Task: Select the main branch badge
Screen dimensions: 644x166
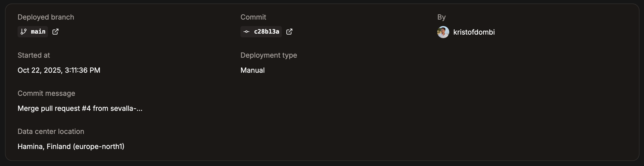Action: 33,32
